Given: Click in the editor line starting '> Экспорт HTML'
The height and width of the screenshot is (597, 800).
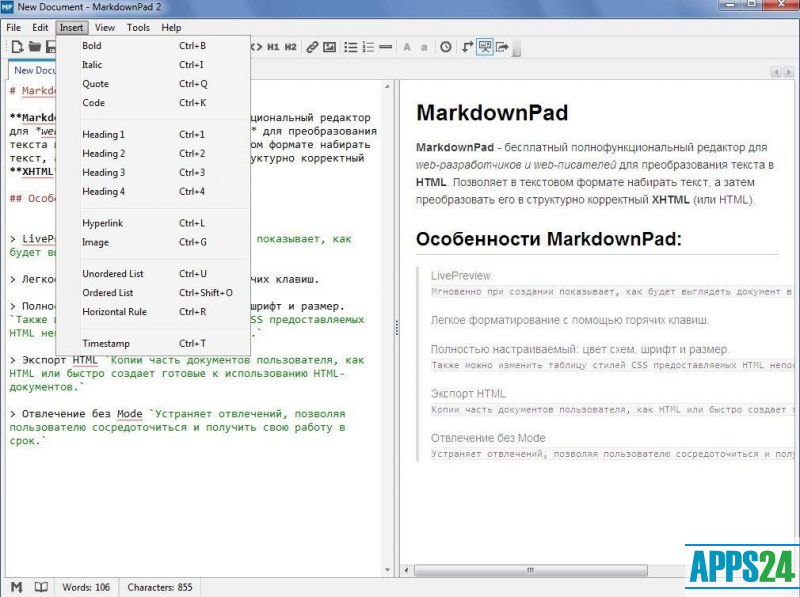Looking at the screenshot, I should (187, 360).
